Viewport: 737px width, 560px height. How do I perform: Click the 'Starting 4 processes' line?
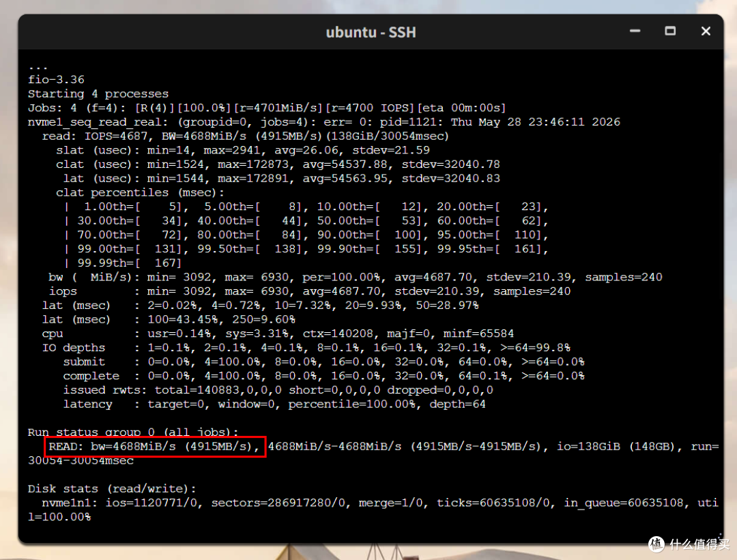98,93
